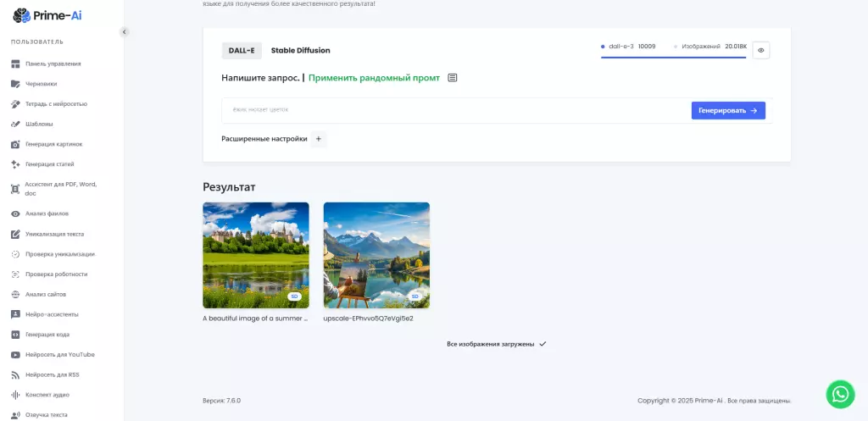Click the Черновики folder icon

tap(15, 84)
